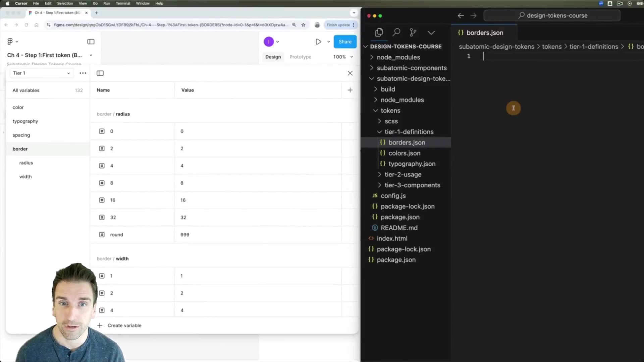
Task: Click Finish update button in Chrome
Action: 340,25
